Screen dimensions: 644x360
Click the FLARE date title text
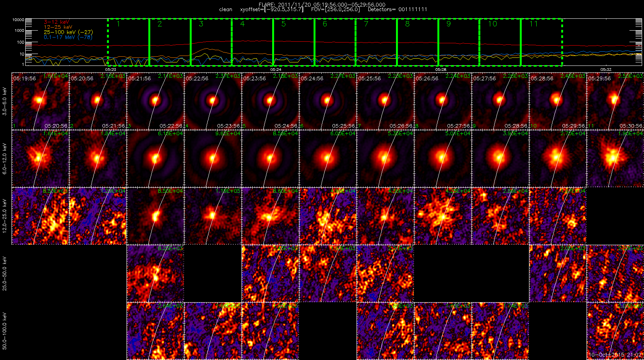pyautogui.click(x=322, y=5)
